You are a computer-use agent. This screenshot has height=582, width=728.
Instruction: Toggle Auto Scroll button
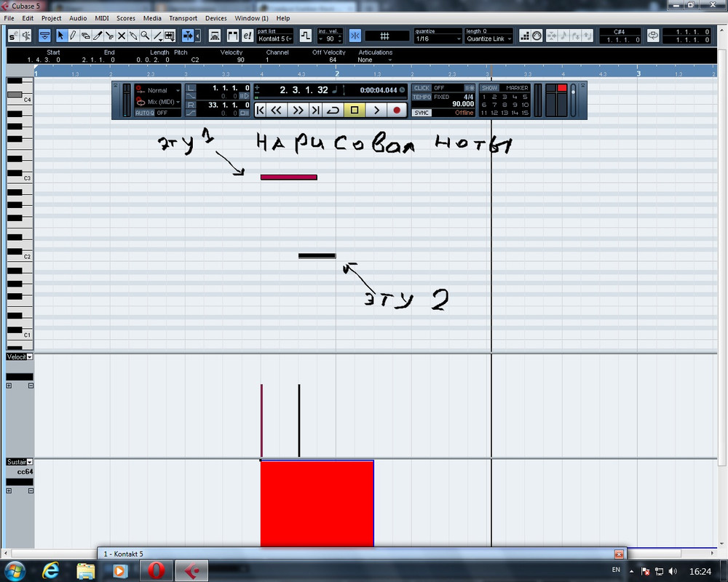[x=188, y=36]
